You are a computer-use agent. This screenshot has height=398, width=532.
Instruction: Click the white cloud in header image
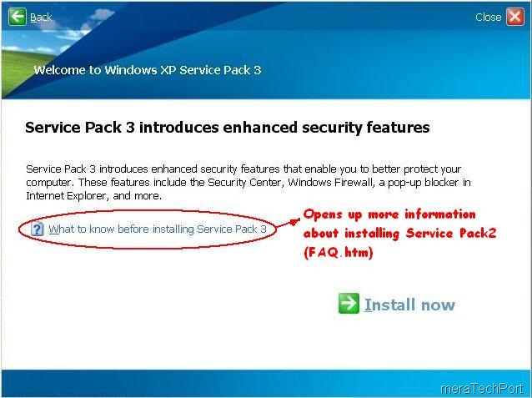point(101,14)
